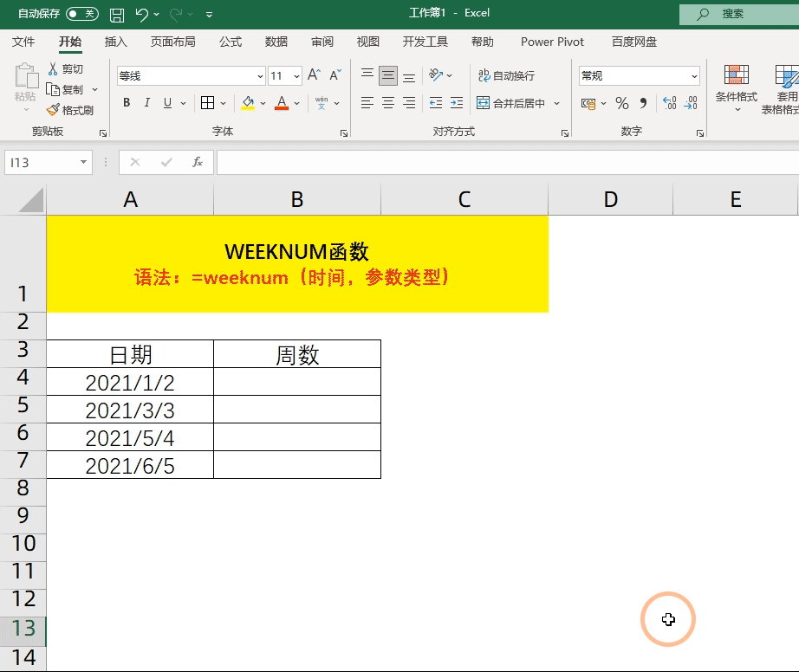Viewport: 799px width, 672px height.
Task: Click the Select All corner triangle
Action: tap(30, 199)
